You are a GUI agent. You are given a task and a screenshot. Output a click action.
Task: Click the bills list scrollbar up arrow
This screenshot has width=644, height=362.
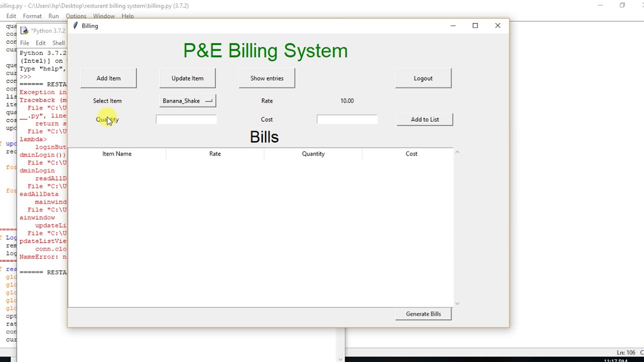(x=457, y=152)
